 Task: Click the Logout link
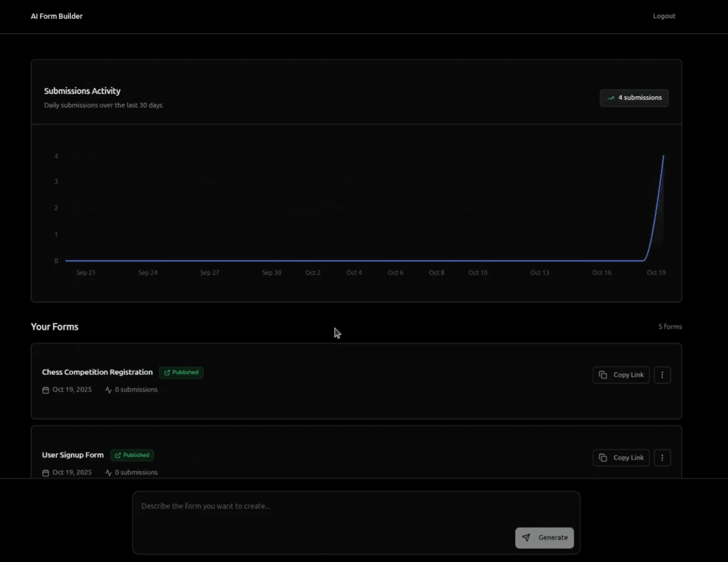coord(664,16)
